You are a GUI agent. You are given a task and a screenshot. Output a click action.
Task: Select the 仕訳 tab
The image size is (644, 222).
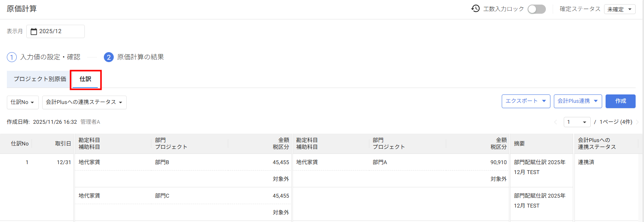tap(86, 79)
